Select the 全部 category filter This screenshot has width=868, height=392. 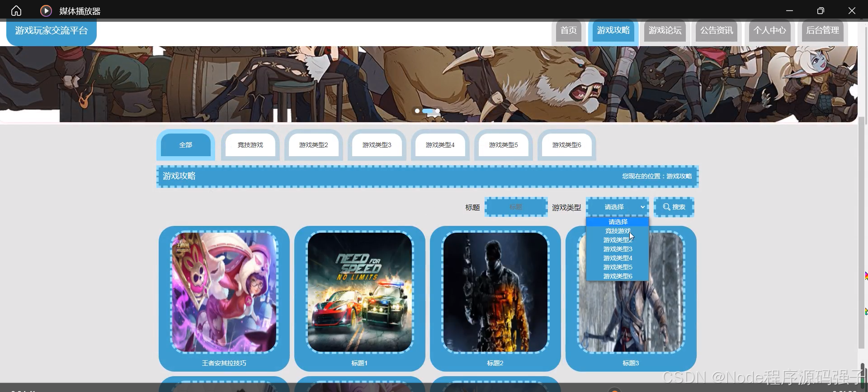coord(186,145)
